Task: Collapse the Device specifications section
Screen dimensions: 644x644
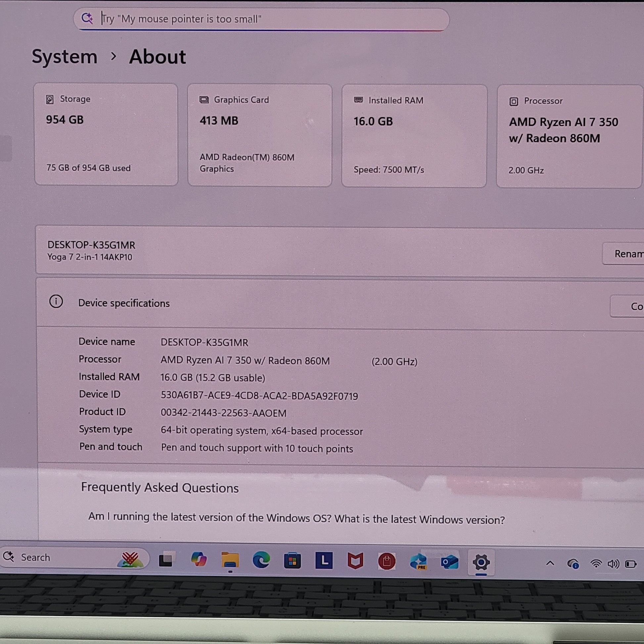Action: (x=124, y=303)
